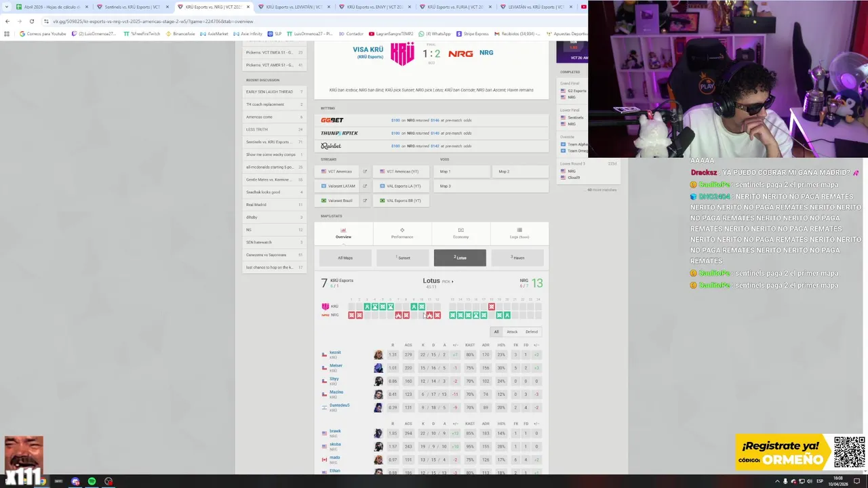Open the Binancefuxe bookmark
Viewport: 868px width, 488px height.
pyautogui.click(x=180, y=33)
